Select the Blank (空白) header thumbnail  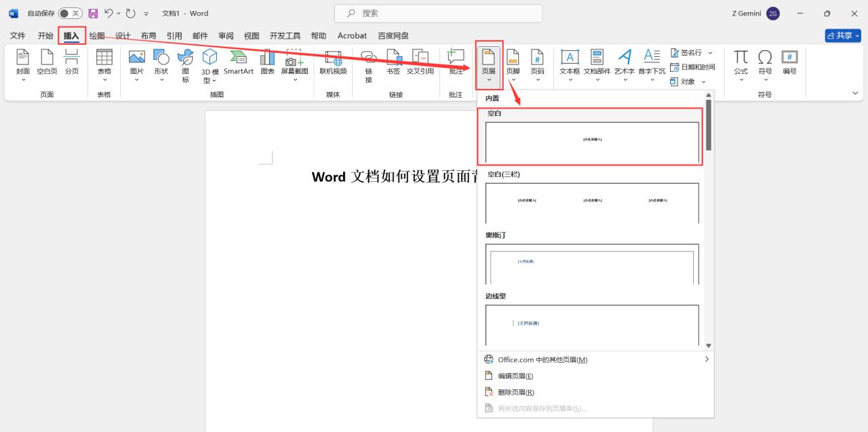[592, 142]
